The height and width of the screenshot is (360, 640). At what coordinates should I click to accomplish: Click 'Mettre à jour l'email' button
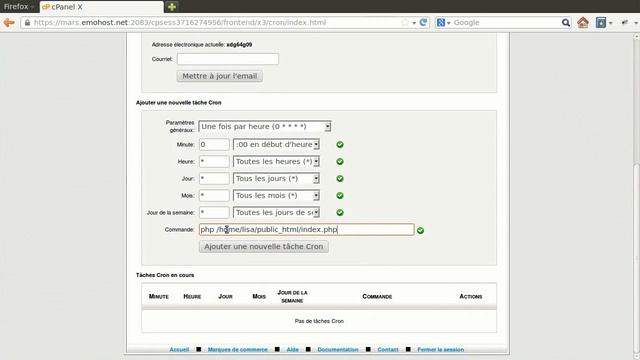click(x=220, y=76)
